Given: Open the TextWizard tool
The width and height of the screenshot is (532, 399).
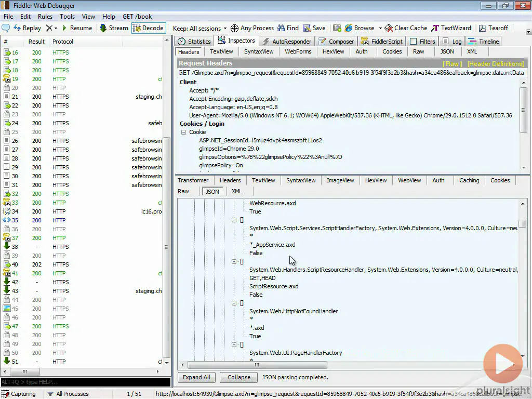Looking at the screenshot, I should pyautogui.click(x=451, y=28).
